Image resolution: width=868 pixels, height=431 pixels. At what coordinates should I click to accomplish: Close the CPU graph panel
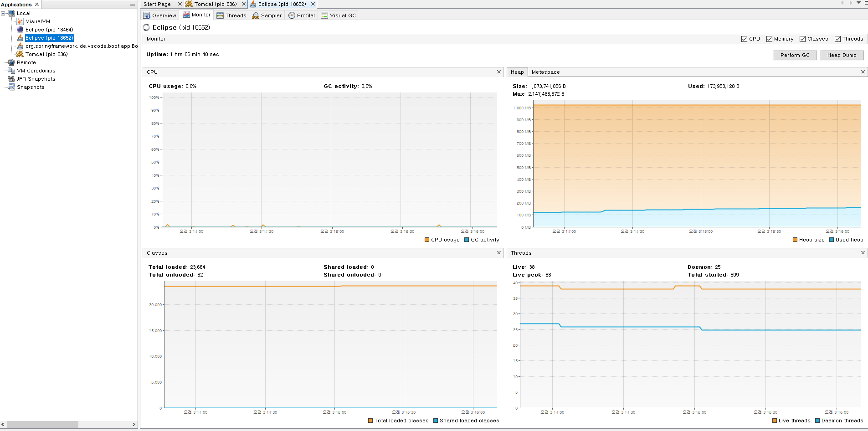point(499,72)
